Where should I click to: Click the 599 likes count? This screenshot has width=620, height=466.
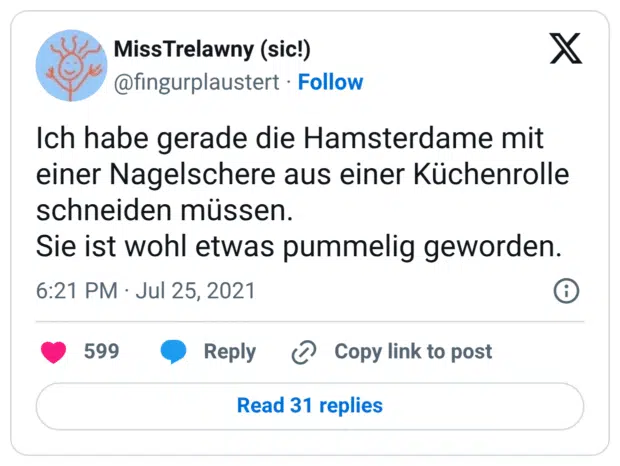click(x=101, y=351)
